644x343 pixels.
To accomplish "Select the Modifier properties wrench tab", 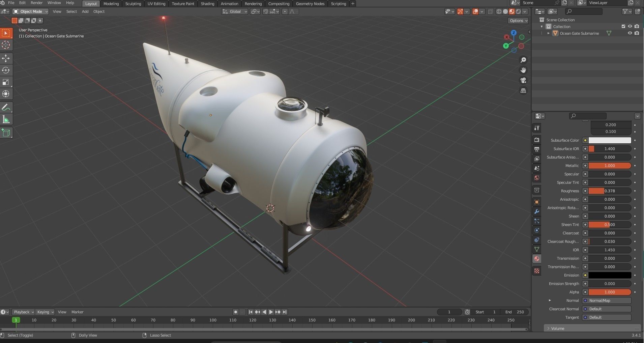I will (537, 210).
